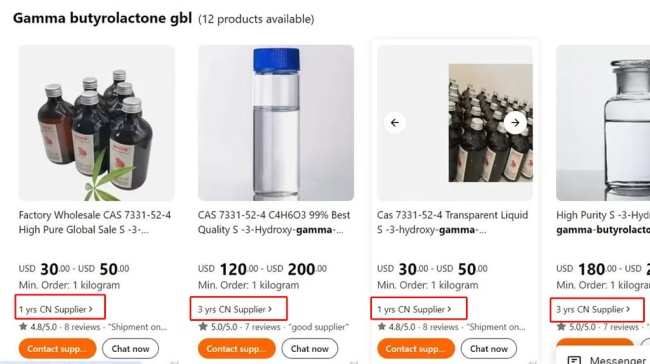Expand the first product's 1 yrs CN Supplier chevron
This screenshot has width=650, height=364.
coord(91,309)
